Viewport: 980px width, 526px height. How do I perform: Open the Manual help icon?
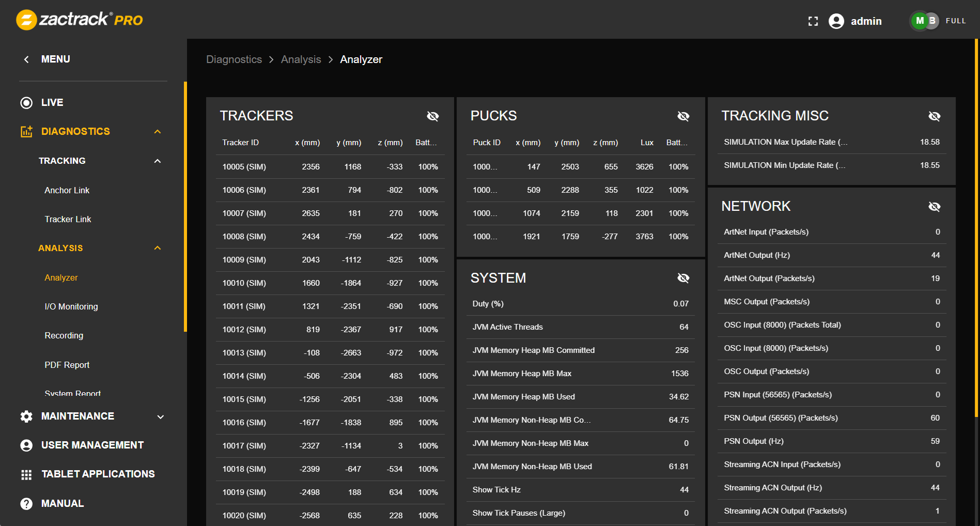click(26, 503)
